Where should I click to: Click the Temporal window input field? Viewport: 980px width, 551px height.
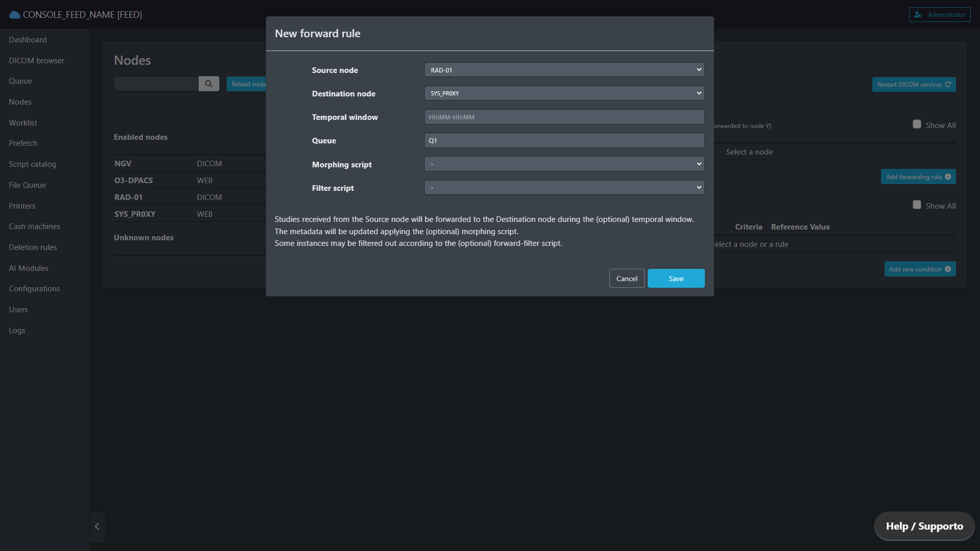[564, 117]
